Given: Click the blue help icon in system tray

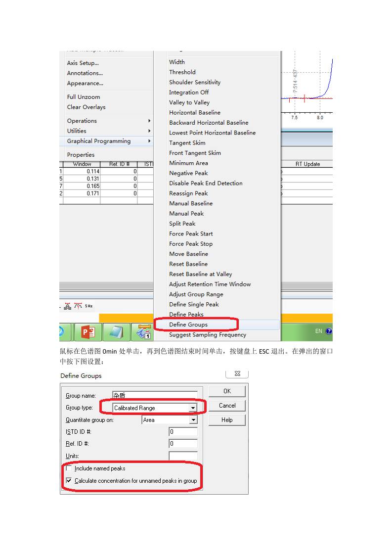Looking at the screenshot, I should (329, 331).
